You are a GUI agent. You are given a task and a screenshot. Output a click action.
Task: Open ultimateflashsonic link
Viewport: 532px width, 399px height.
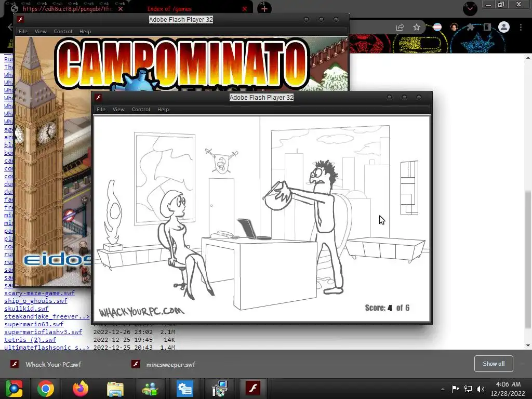click(47, 347)
